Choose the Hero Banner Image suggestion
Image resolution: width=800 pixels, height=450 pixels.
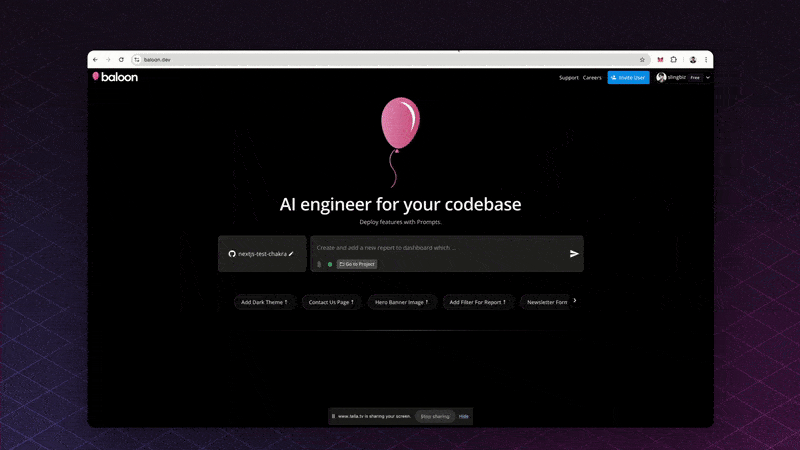click(x=402, y=302)
